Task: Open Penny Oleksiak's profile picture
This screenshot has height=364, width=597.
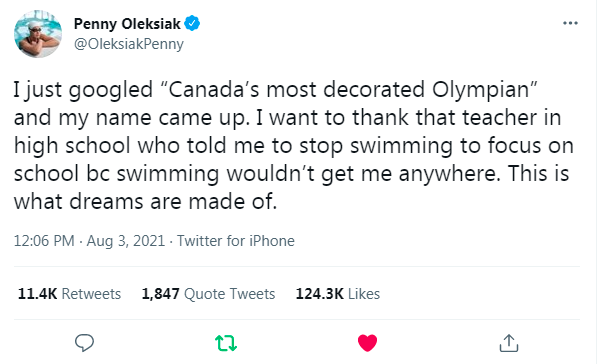Action: click(38, 34)
